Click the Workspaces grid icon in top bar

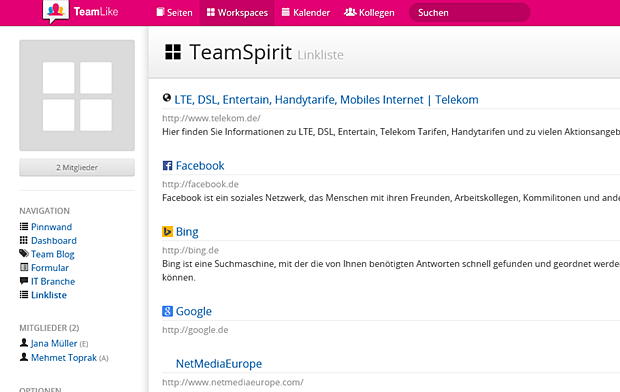coord(211,12)
